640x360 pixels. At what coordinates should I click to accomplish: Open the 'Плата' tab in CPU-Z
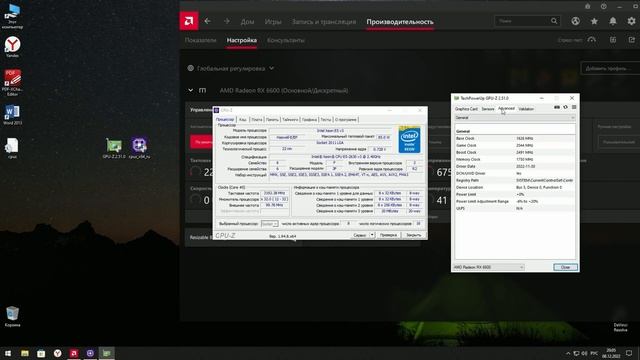(x=257, y=120)
